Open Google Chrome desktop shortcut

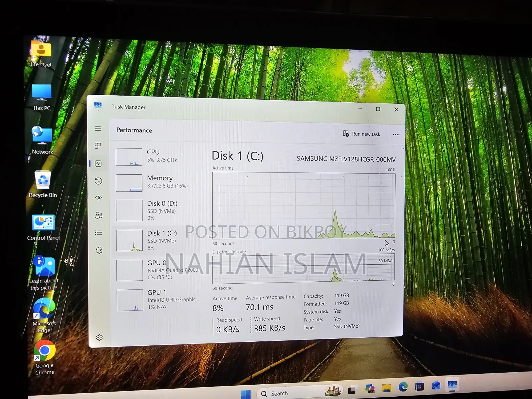tap(45, 357)
